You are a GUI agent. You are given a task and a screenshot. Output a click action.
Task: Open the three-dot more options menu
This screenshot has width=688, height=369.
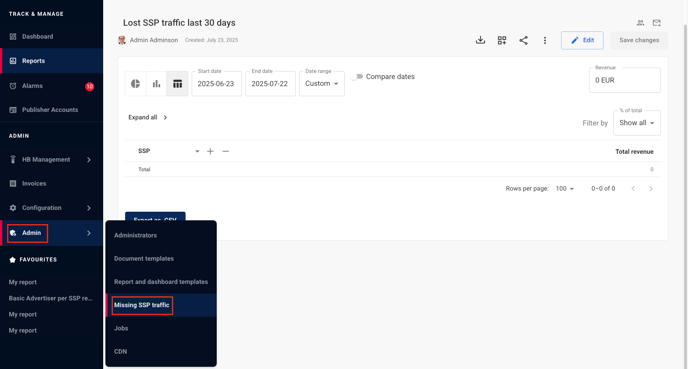[x=545, y=40]
